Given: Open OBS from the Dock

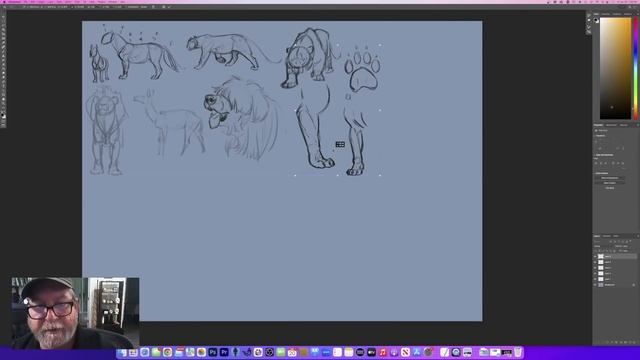Looking at the screenshot, I should point(269,352).
